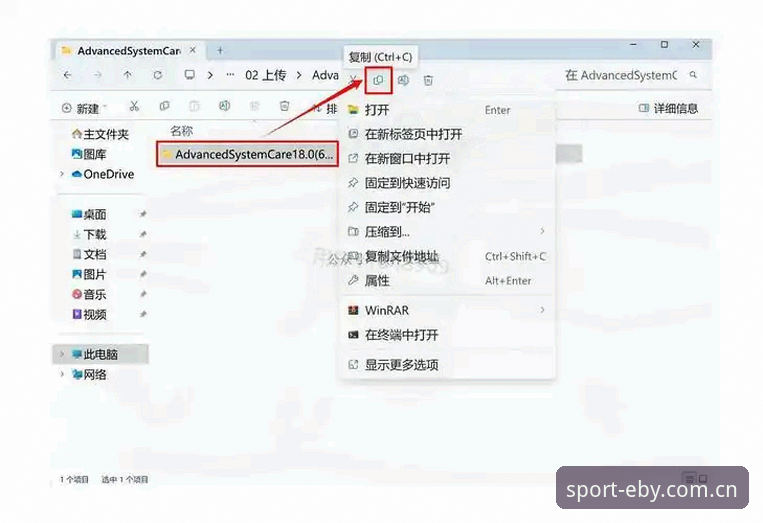Click the monitor icon in the address bar
The width and height of the screenshot is (763, 523).
(189, 75)
